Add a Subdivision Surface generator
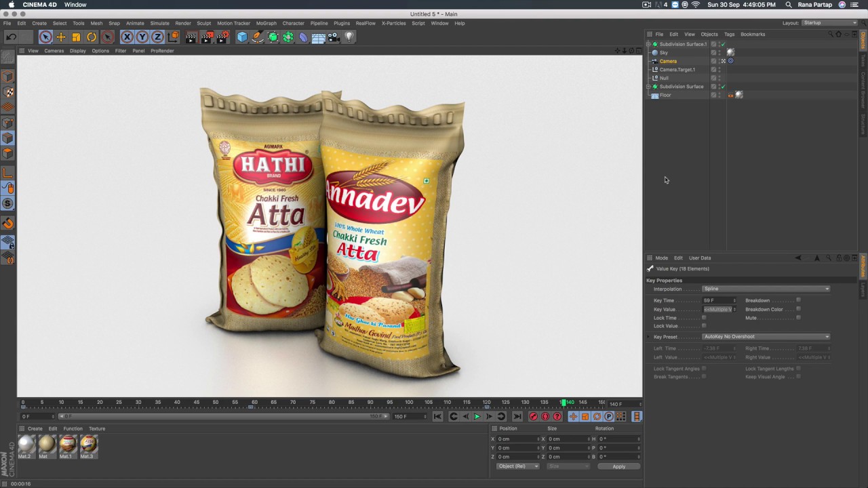Viewport: 868px width, 488px height. (273, 37)
